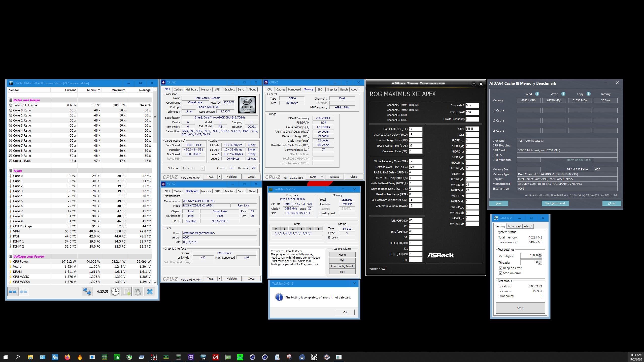
Task: Click OK in TestMem5 completion dialog
Action: [x=345, y=312]
